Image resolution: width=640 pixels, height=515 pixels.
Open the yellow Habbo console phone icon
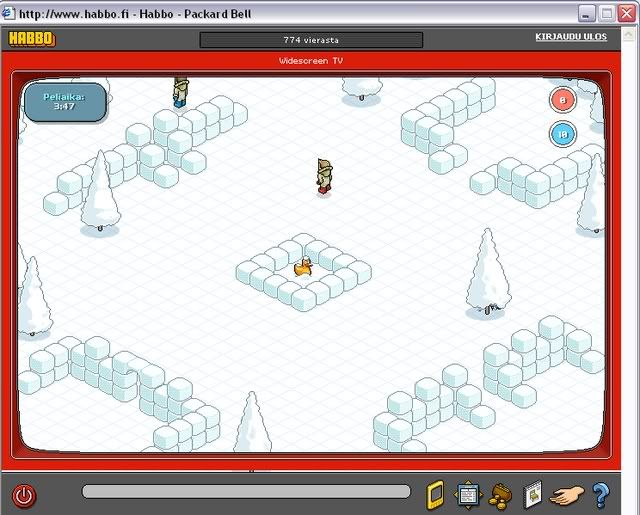click(x=435, y=494)
